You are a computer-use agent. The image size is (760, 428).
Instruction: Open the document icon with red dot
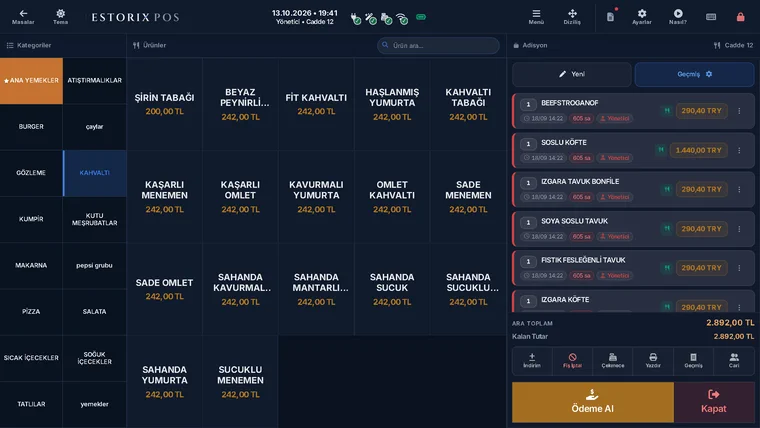(611, 17)
